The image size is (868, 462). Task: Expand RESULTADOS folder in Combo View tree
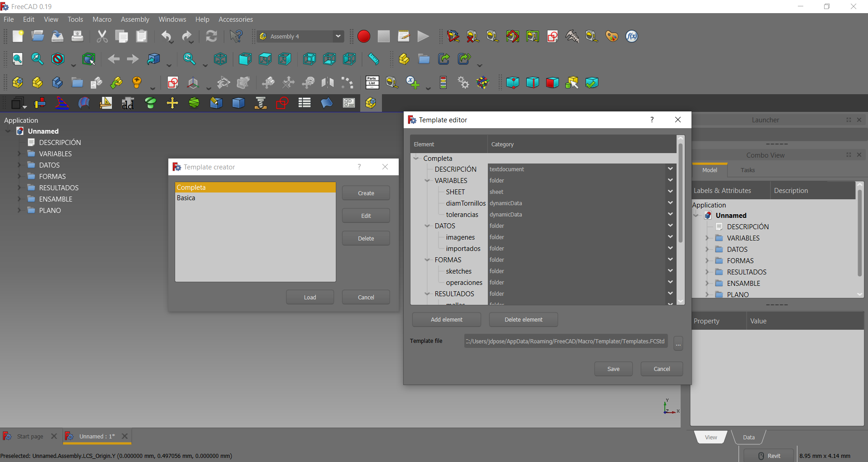coord(707,272)
